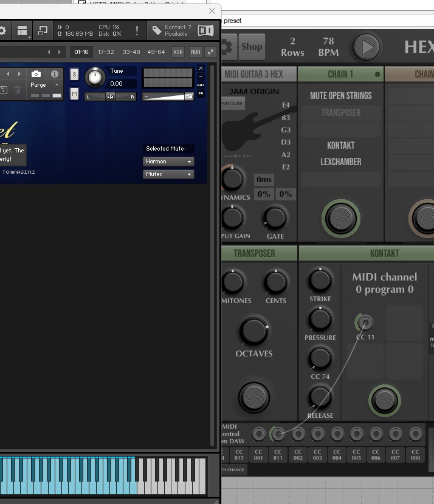The width and height of the screenshot is (434, 504).
Task: Toggle the Solo (S) button
Action: click(74, 74)
